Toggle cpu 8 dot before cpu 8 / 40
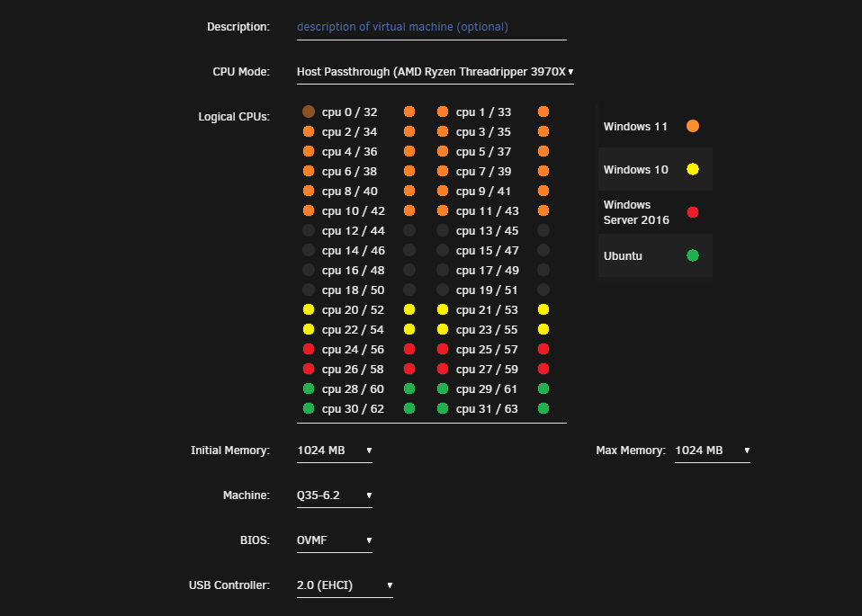The width and height of the screenshot is (862, 616). point(309,192)
